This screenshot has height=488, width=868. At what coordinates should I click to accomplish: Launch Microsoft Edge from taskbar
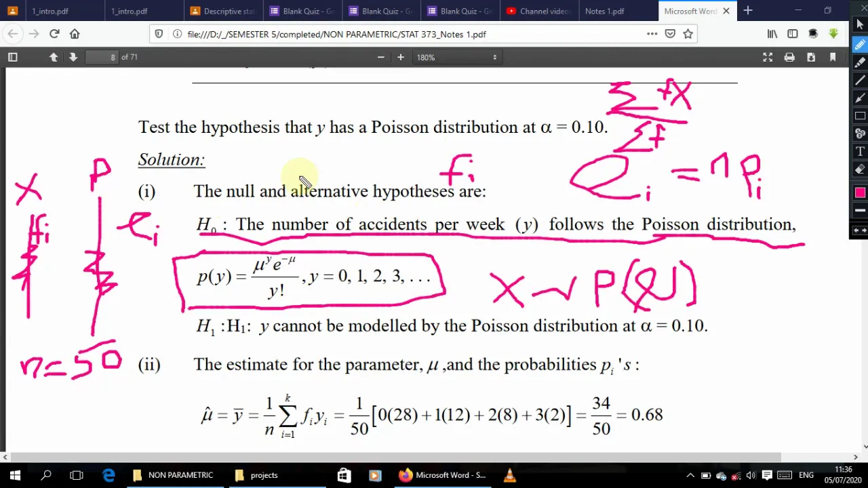click(x=108, y=475)
